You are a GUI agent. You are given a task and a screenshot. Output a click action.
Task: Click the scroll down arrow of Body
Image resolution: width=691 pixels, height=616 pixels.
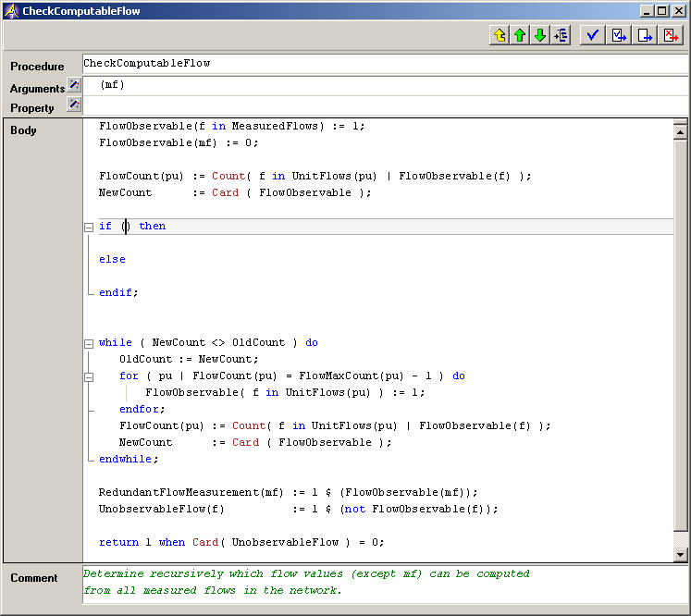[681, 555]
